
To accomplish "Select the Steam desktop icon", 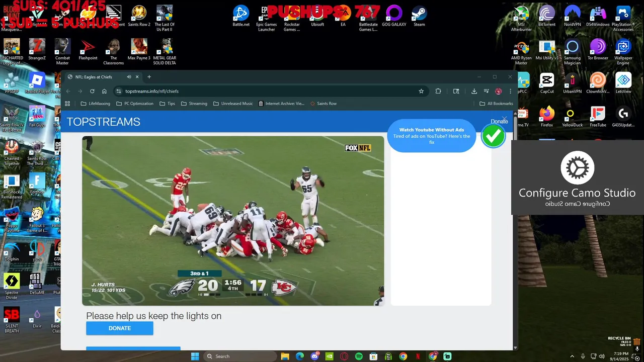I will pyautogui.click(x=419, y=17).
